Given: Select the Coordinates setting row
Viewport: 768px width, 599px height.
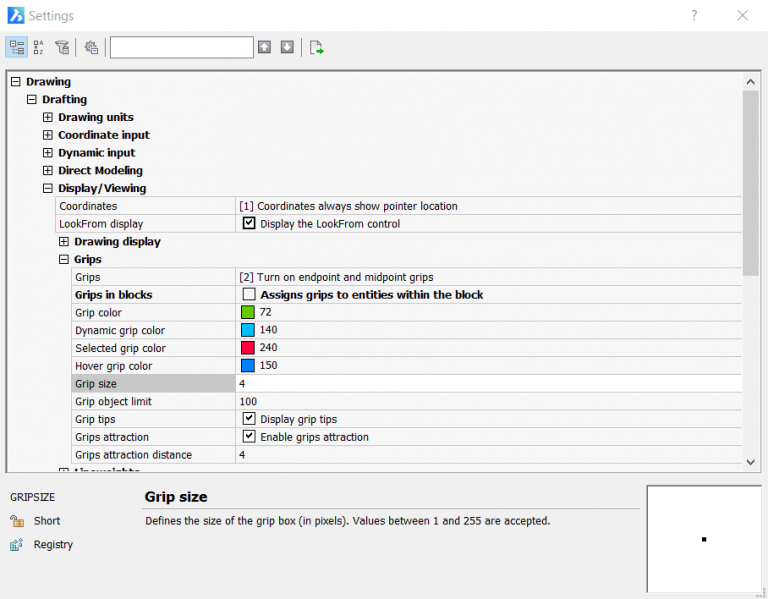Looking at the screenshot, I should tap(399, 206).
